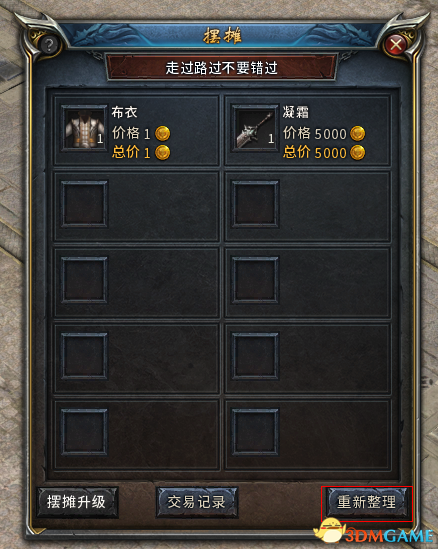Close the 摆摊 stall window
This screenshot has width=438, height=549.
[x=396, y=45]
